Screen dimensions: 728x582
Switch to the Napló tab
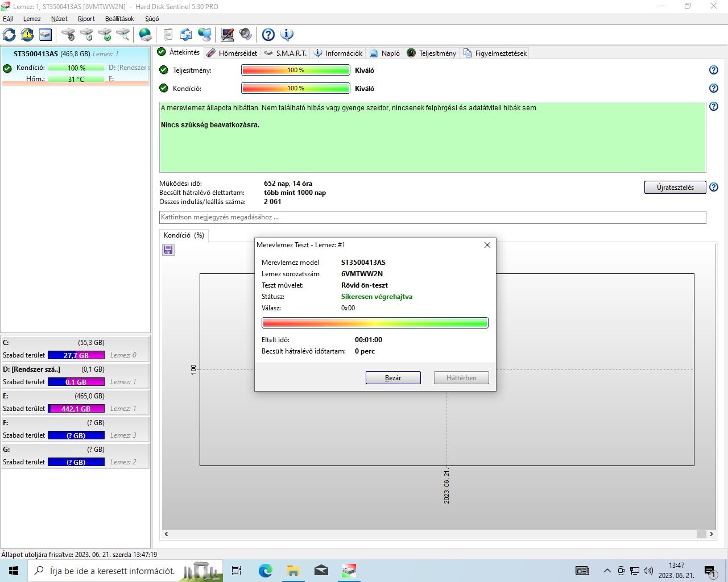[x=385, y=53]
